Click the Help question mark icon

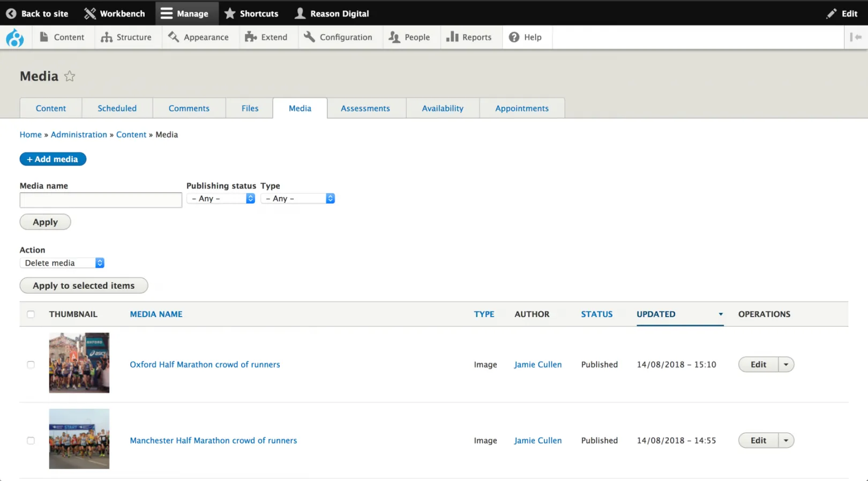click(x=514, y=37)
